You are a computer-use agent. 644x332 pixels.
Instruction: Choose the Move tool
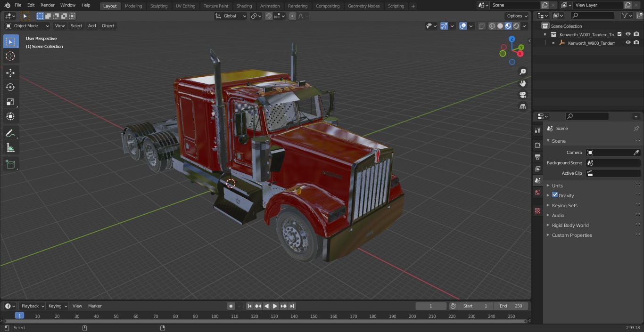[10, 73]
